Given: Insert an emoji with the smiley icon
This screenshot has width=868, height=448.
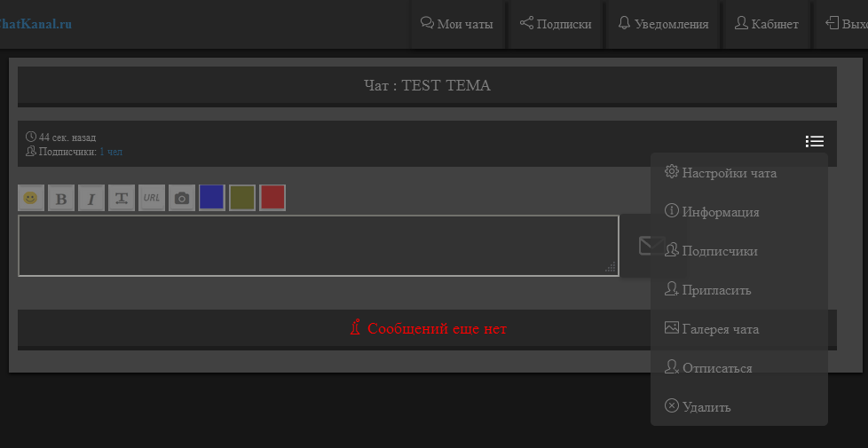Looking at the screenshot, I should tap(31, 198).
